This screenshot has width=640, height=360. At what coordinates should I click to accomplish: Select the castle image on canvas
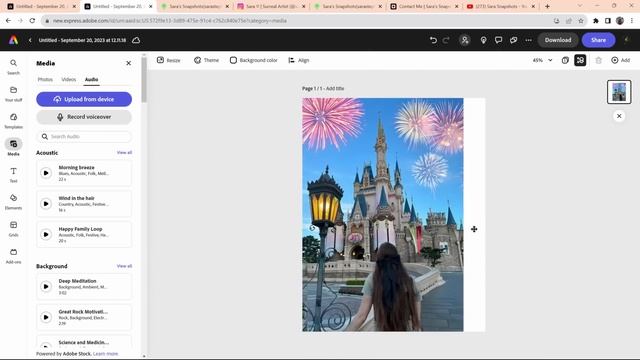coord(382,215)
